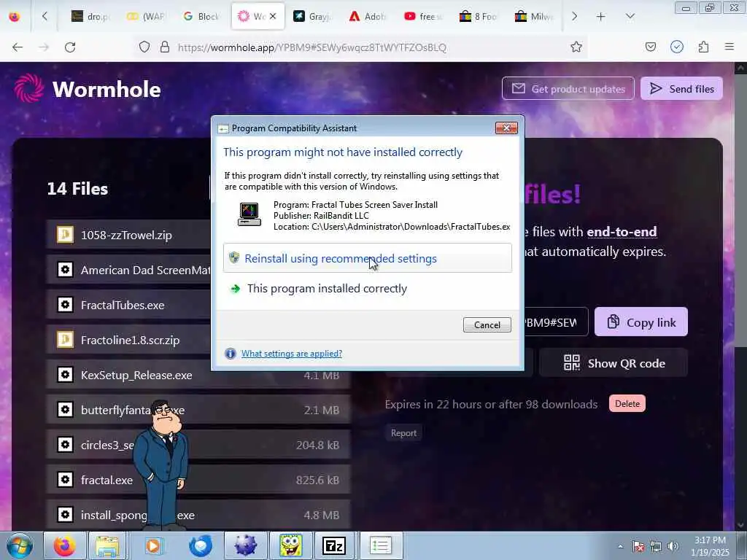Switch to the (WAP tab

[146, 17]
